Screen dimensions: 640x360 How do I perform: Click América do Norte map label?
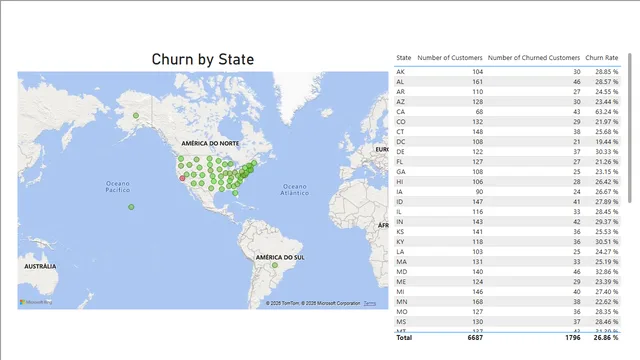210,143
